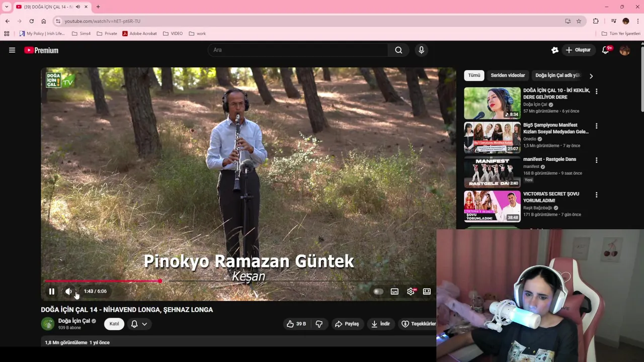Click the İndir download button
644x362 pixels.
pyautogui.click(x=381, y=324)
